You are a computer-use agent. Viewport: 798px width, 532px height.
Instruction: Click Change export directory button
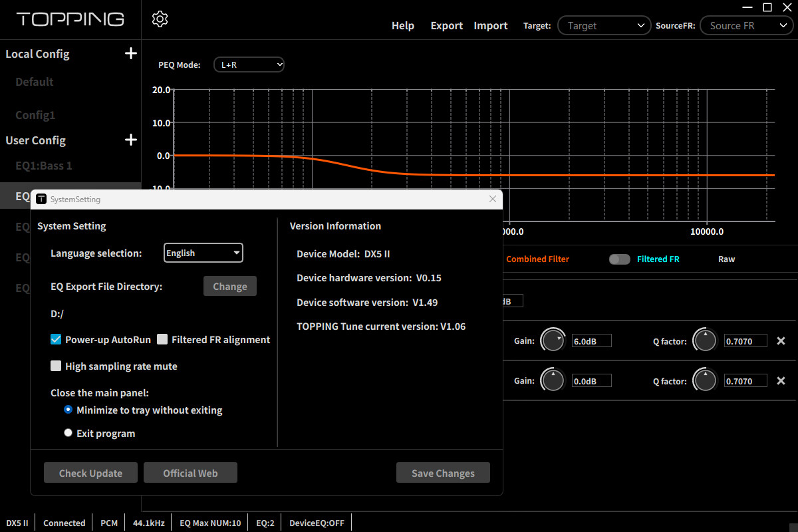click(230, 287)
